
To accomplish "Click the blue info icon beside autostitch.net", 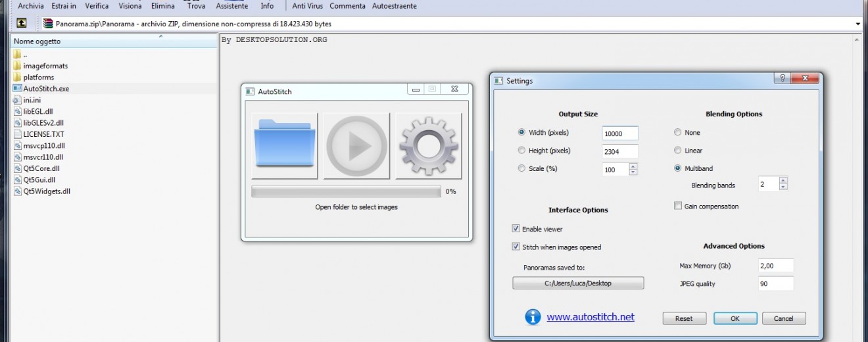I will 533,317.
